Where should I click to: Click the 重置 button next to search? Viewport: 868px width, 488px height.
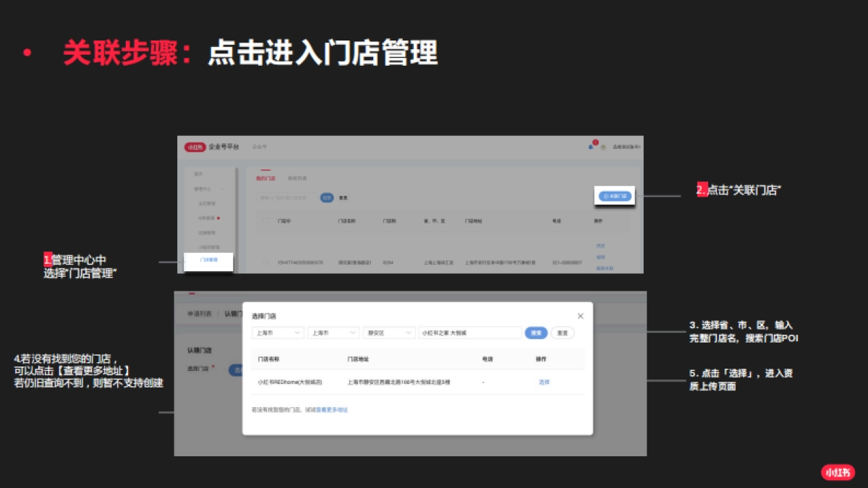click(x=563, y=333)
